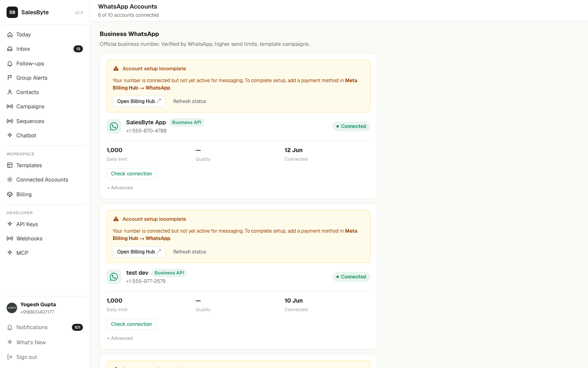Sign out of SalesByte

click(x=45, y=357)
